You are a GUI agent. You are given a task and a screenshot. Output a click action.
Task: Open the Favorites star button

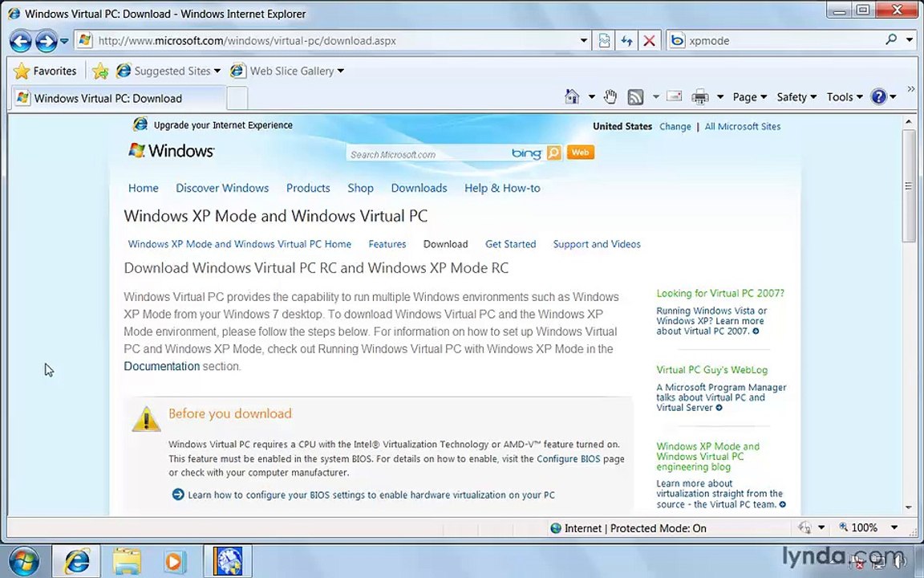click(45, 71)
